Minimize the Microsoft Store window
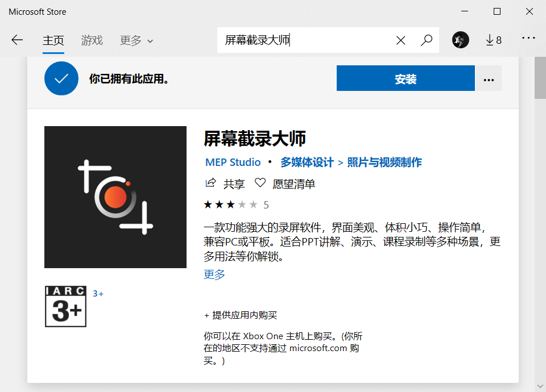This screenshot has height=392, width=546. click(465, 11)
